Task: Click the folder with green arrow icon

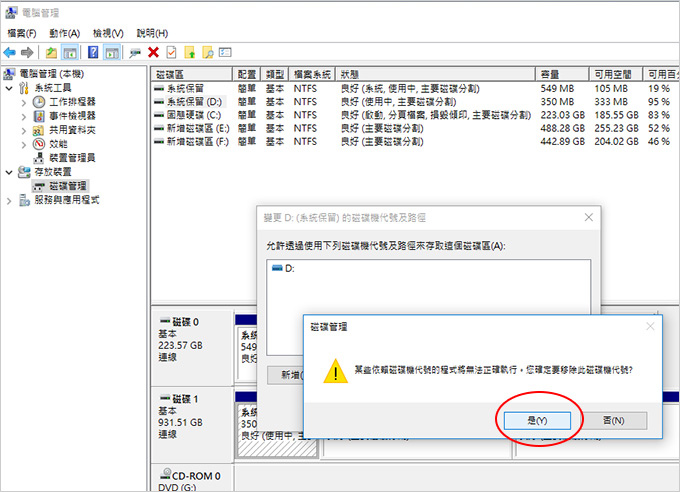Action: (x=190, y=53)
